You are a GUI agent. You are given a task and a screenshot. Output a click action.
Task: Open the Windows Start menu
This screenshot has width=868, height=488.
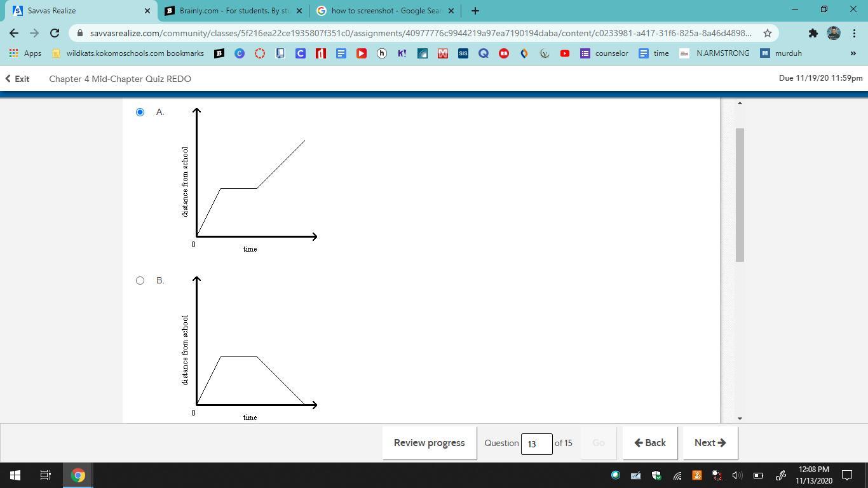[15, 475]
